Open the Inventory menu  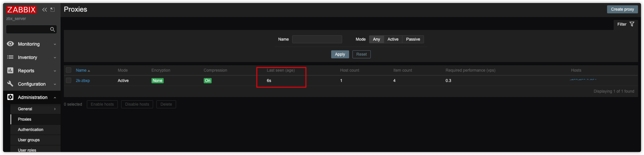[32, 57]
